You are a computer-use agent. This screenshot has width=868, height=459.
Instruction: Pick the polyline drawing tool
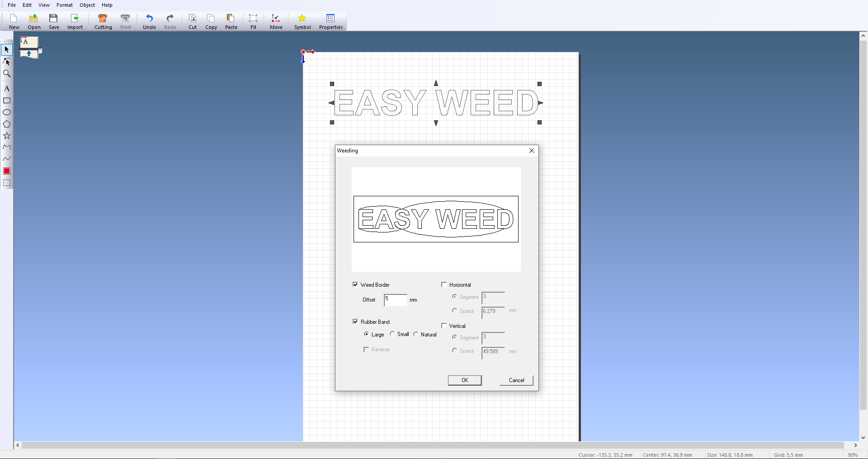pyautogui.click(x=7, y=147)
